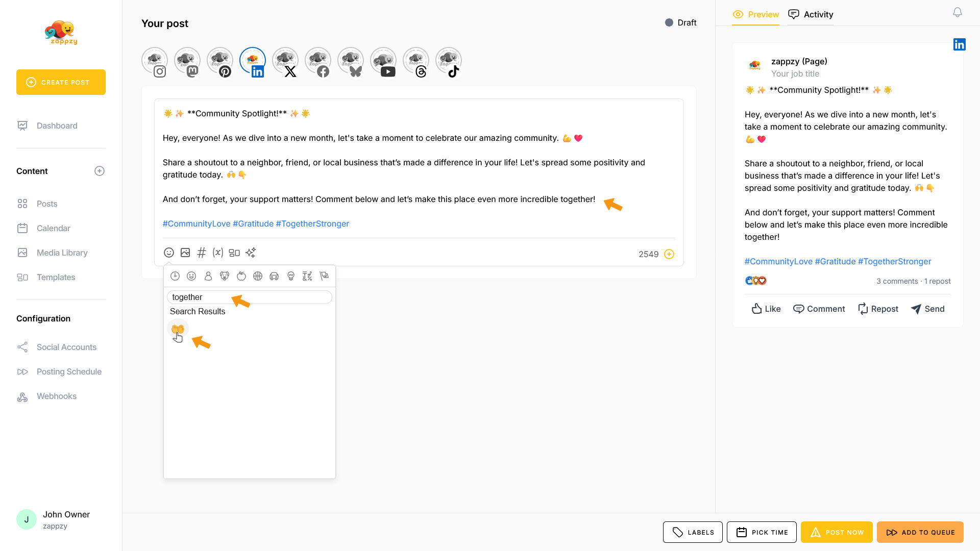The height and width of the screenshot is (551, 980).
Task: Expand Content section with plus icon
Action: [100, 171]
